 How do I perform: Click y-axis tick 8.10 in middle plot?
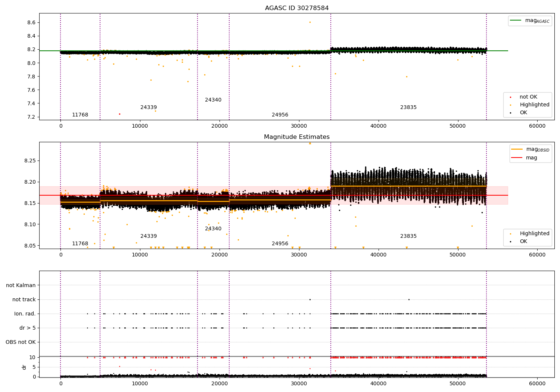(x=30, y=225)
